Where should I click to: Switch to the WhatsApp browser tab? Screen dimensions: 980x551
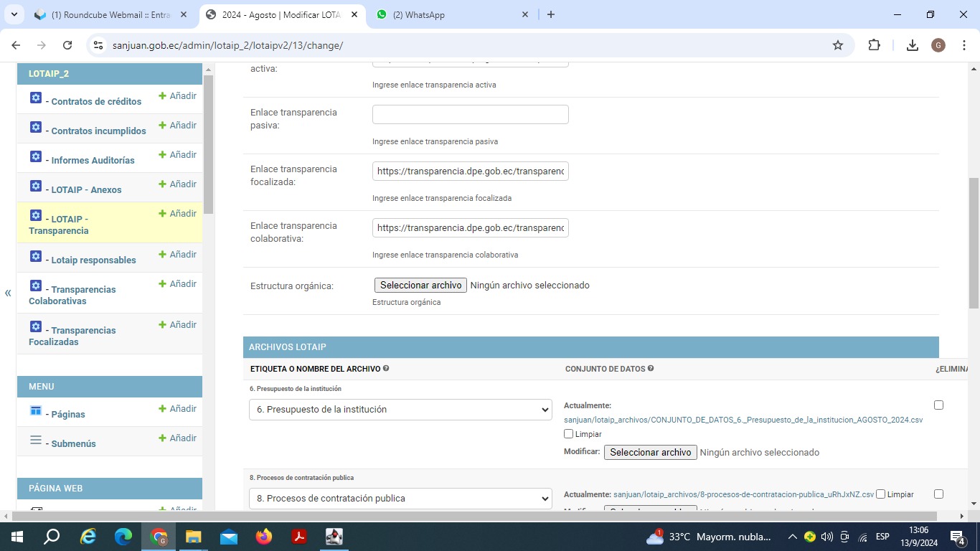[452, 14]
